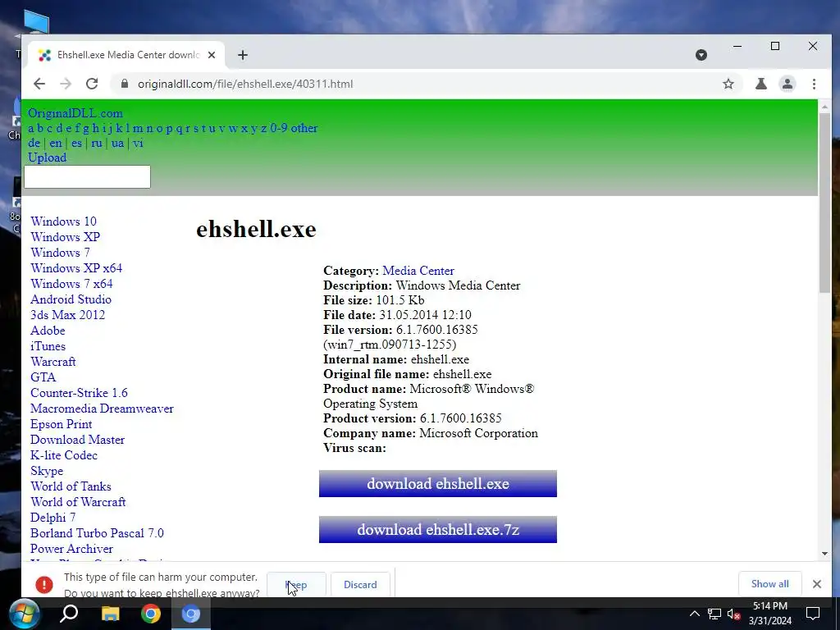
Task: Open the 'other' file index link
Action: pyautogui.click(x=304, y=128)
